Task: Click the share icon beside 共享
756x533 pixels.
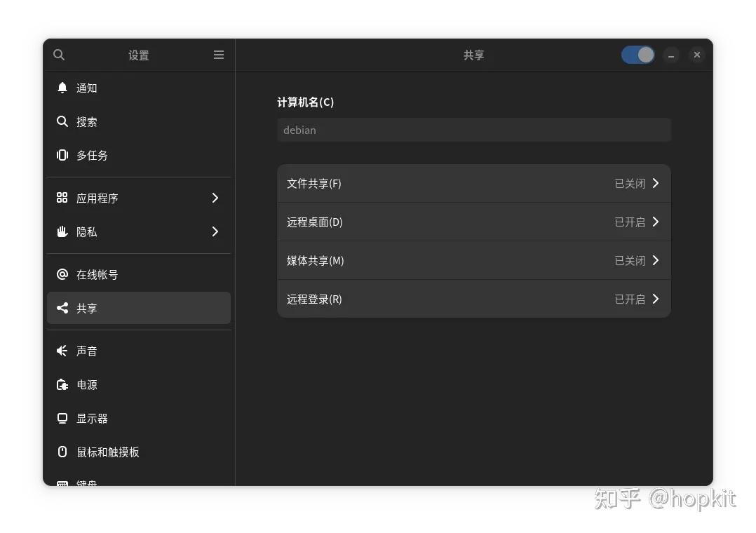Action: tap(62, 308)
